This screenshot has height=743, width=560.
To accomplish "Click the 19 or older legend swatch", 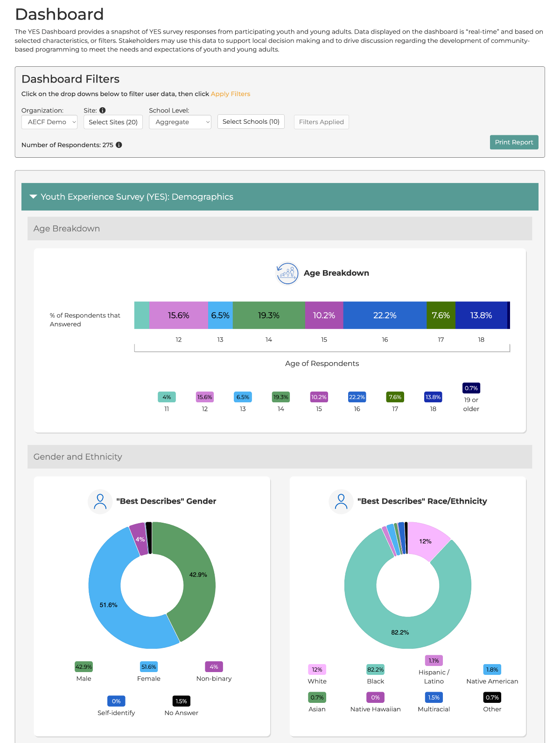I will point(471,388).
